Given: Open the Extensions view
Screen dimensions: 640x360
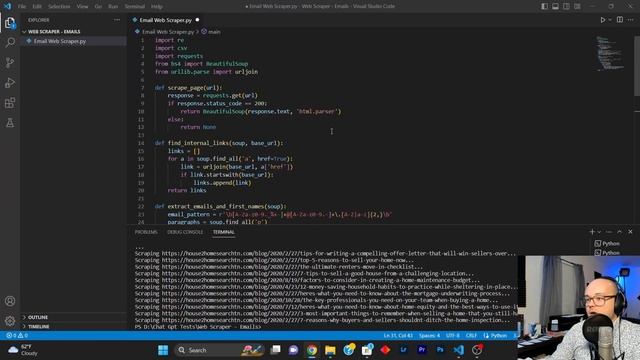Looking at the screenshot, I should 10,102.
